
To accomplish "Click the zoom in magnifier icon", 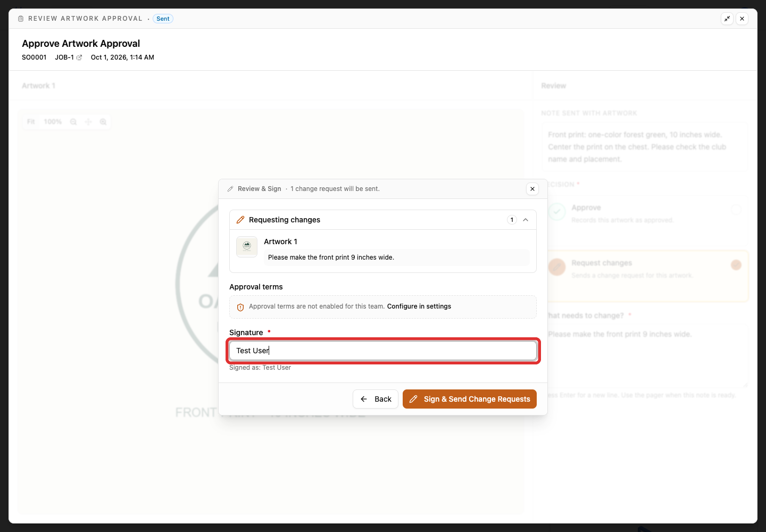I will (103, 122).
